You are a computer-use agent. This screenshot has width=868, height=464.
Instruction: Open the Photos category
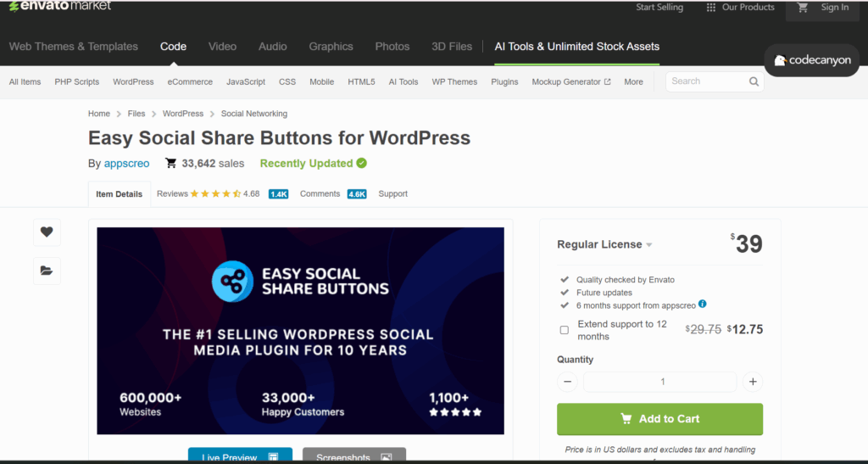click(392, 47)
